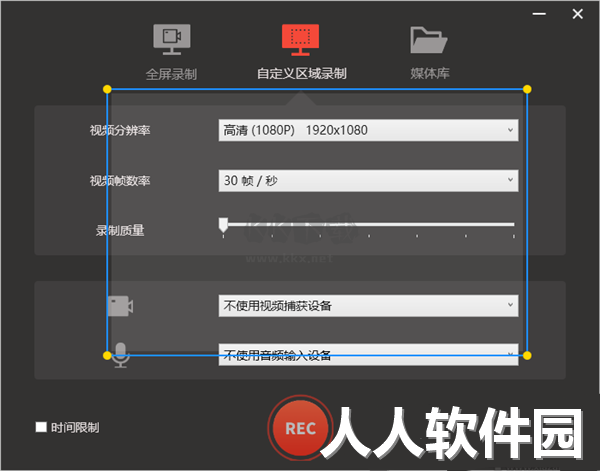
Task: Select the full screen recording monitor icon
Action: pos(172,39)
